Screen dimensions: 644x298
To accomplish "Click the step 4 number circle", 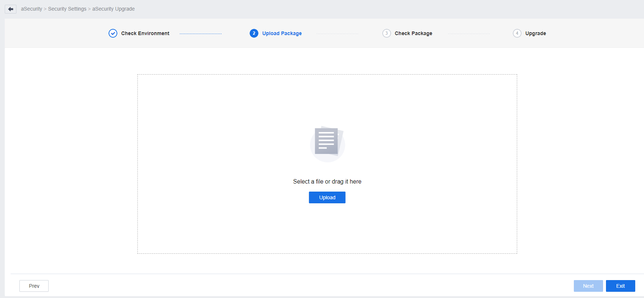I will coord(517,33).
